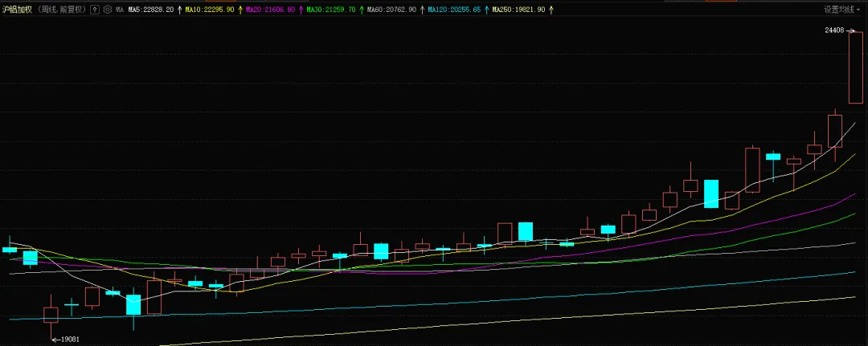Click the 19081 low price label
Image resolution: width=868 pixels, height=346 pixels.
69,340
